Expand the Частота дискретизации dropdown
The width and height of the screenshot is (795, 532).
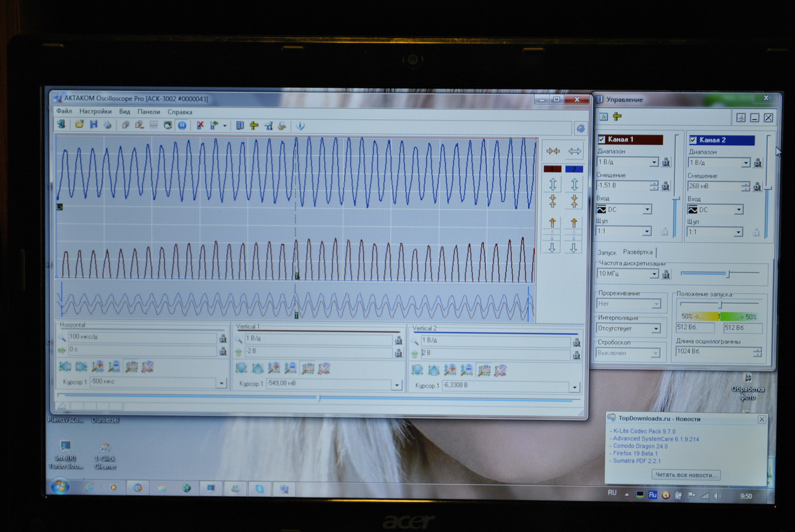(654, 274)
